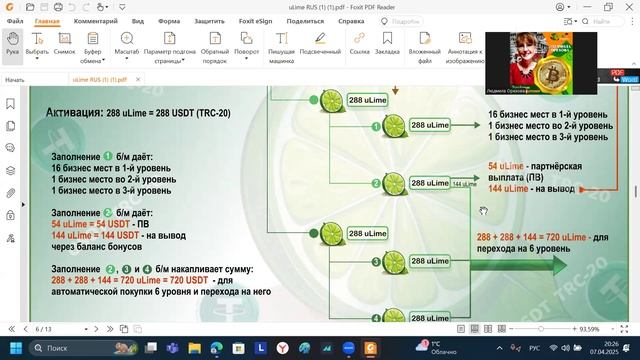Click the Параметр подгона страницы icon
The height and width of the screenshot is (360, 640).
tap(169, 39)
